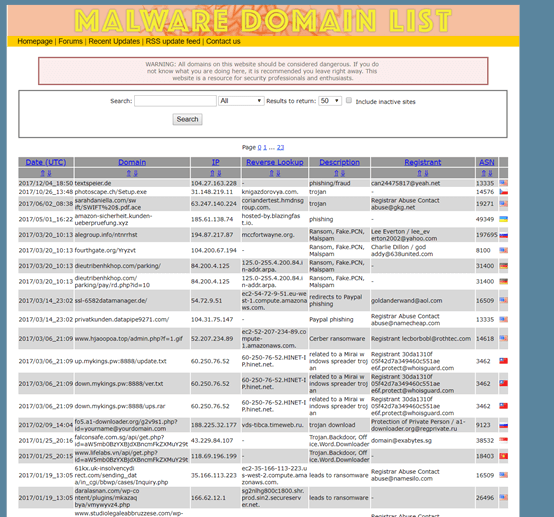The height and width of the screenshot is (517, 554).
Task: Click the Registrant column header link
Action: (x=423, y=162)
